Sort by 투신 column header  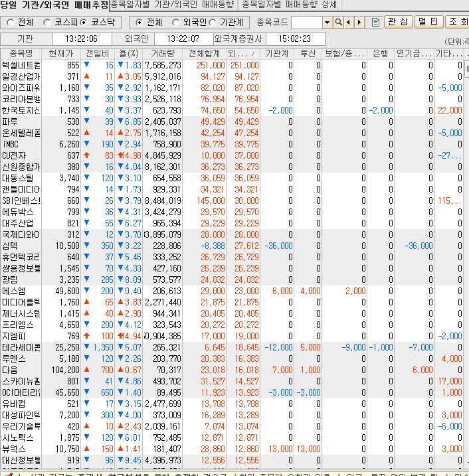[308, 53]
